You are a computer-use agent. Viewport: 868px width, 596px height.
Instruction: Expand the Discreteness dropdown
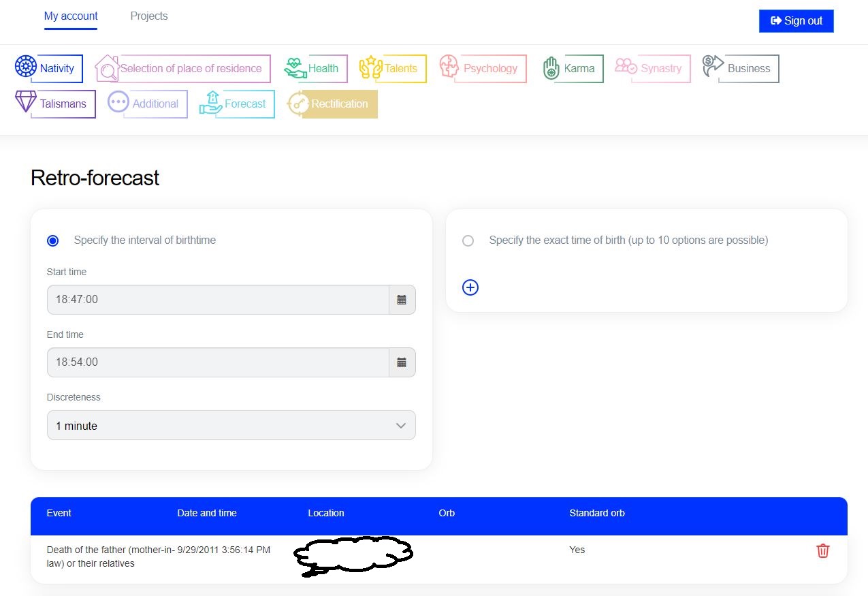coord(231,426)
